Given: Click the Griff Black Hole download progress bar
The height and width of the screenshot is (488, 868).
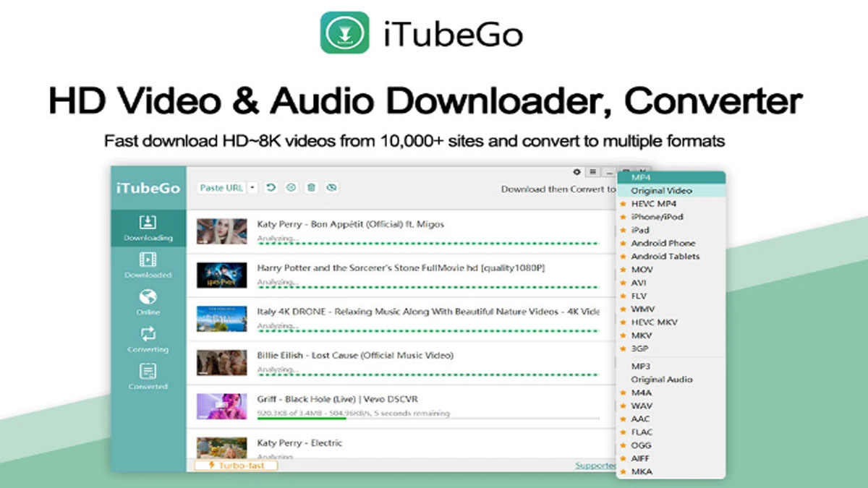Looking at the screenshot, I should point(428,419).
